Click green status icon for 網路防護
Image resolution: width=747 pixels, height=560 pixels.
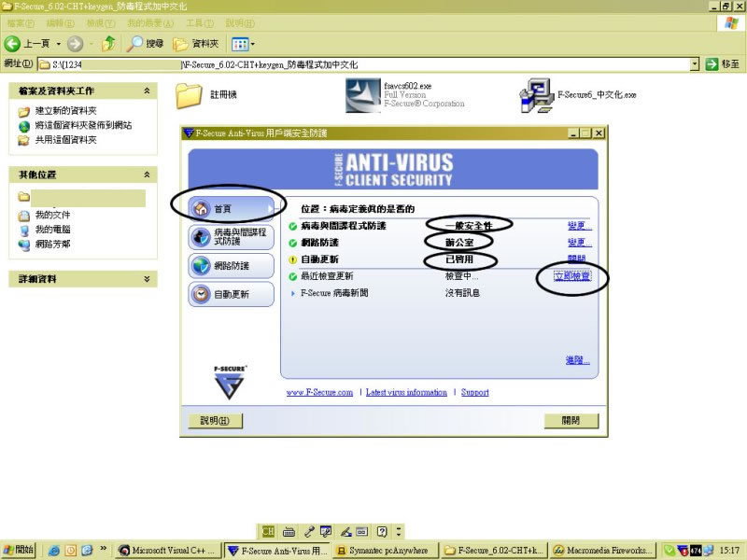(x=293, y=244)
